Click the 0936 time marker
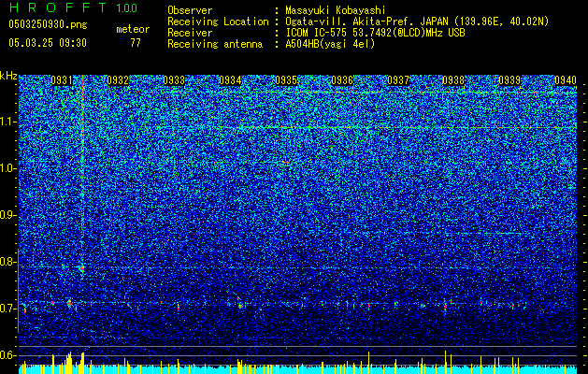Screen dimensions: 588x374 pyautogui.click(x=342, y=80)
